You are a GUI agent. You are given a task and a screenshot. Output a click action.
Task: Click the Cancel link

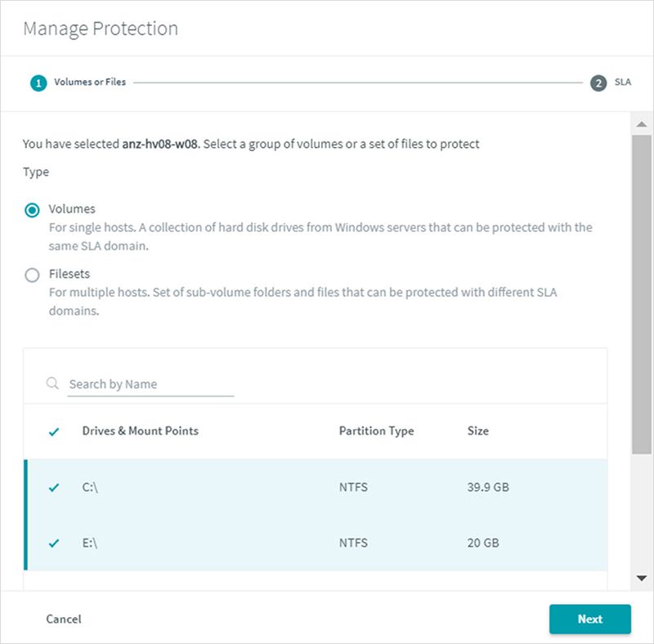64,619
